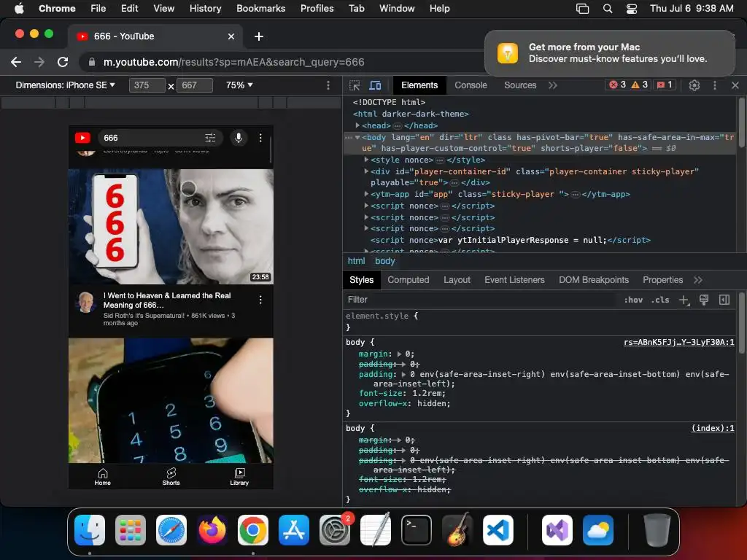The image size is (747, 560).
Task: Open YouTube Shorts tab
Action: pyautogui.click(x=171, y=477)
